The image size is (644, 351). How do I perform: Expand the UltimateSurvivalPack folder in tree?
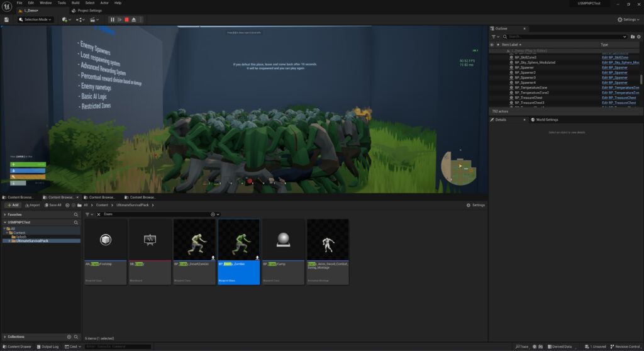pos(11,241)
